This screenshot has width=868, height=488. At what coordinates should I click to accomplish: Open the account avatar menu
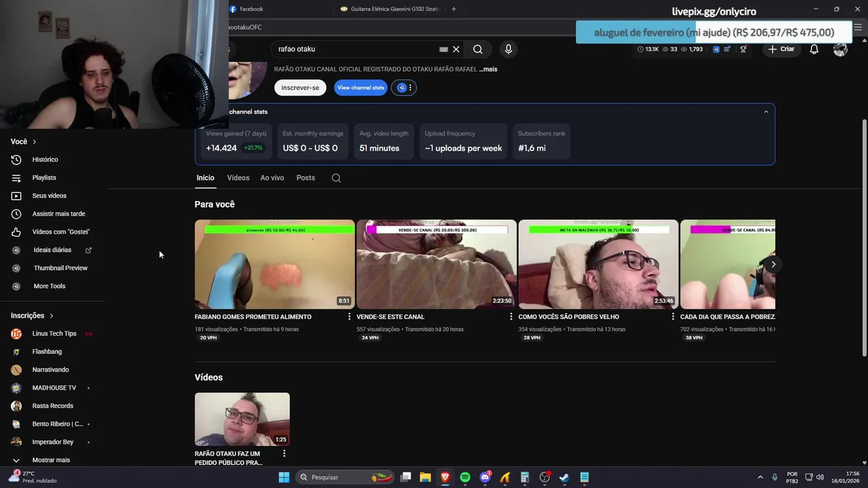(840, 49)
